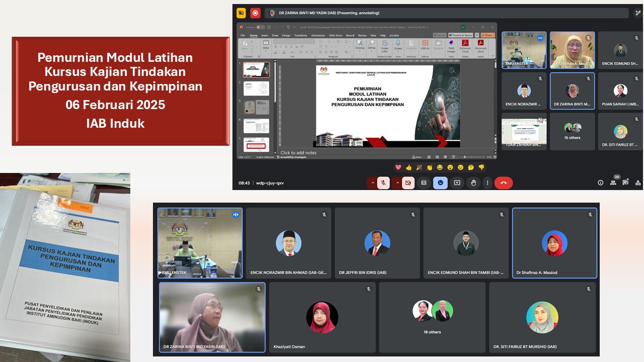Screen dimensions: 644x362
Task: Raise hand in the meeting
Action: click(473, 183)
